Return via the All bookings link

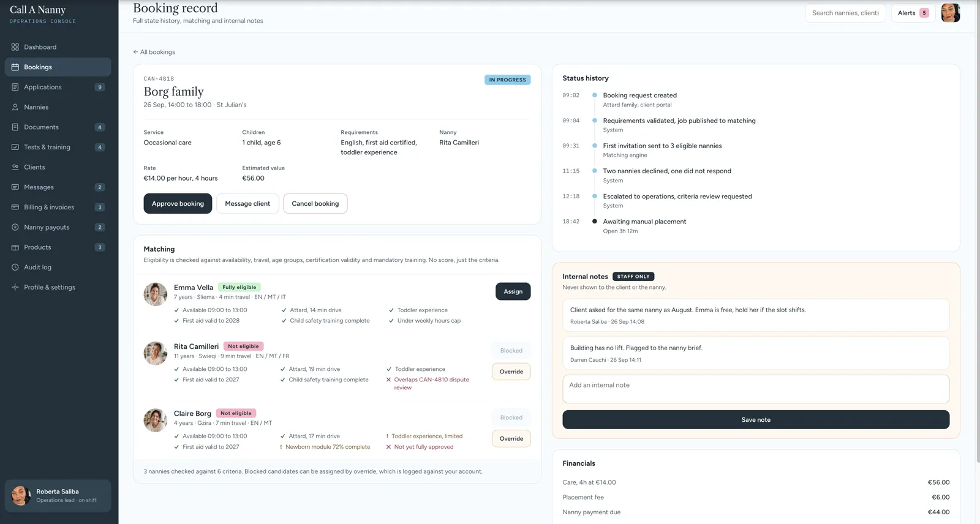[154, 52]
